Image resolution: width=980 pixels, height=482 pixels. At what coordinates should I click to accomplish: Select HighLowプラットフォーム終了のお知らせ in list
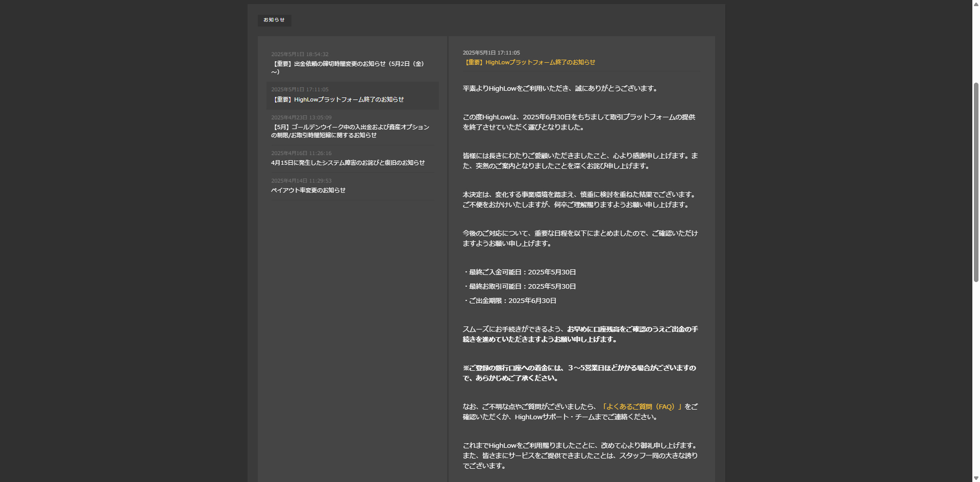[x=352, y=95]
